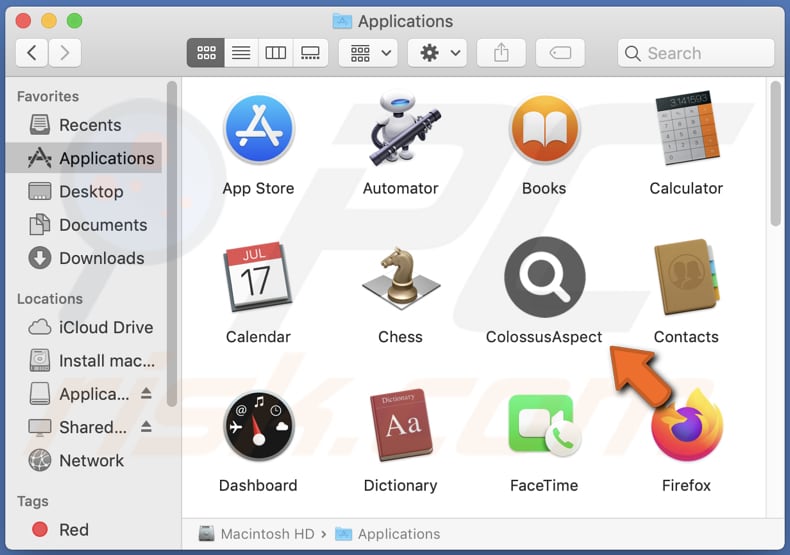Image resolution: width=790 pixels, height=555 pixels.
Task: Open the group-by dropdown
Action: tap(368, 53)
